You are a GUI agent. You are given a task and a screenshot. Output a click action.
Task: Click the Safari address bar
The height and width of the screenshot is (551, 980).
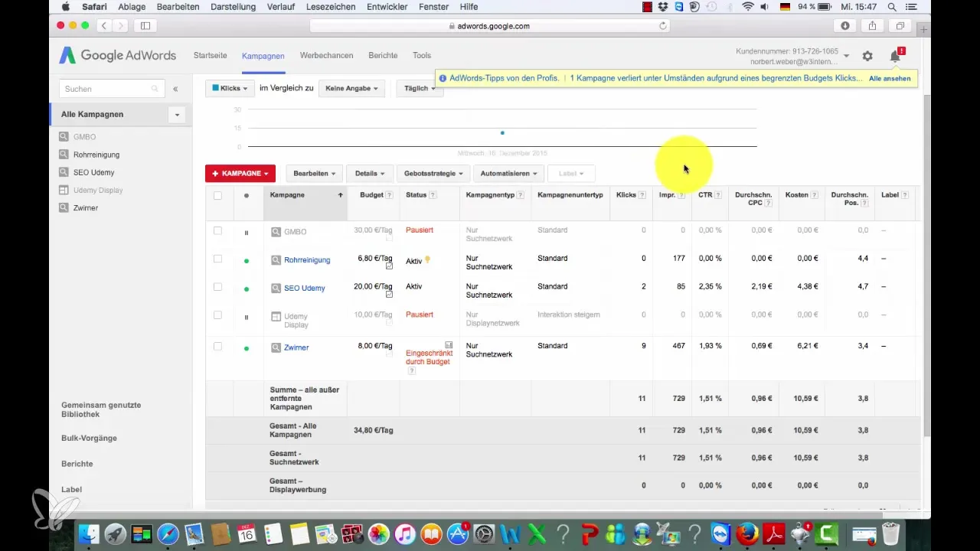click(490, 25)
